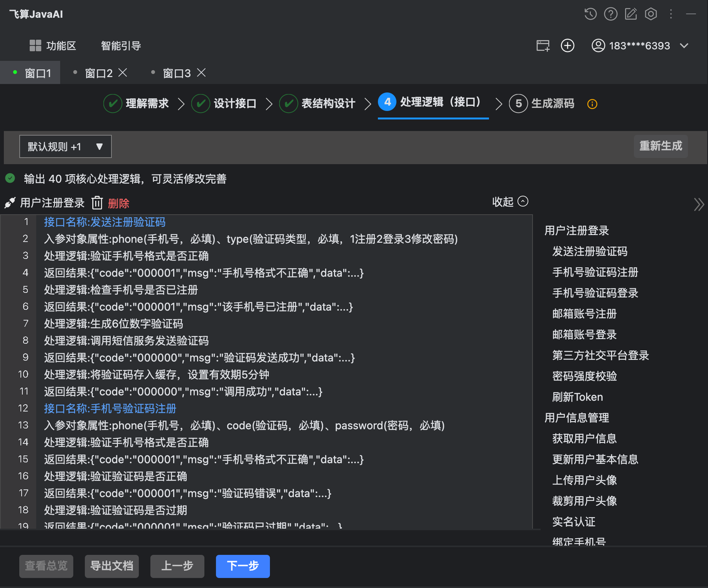
Task: Click the green check status icon
Action: click(x=10, y=178)
